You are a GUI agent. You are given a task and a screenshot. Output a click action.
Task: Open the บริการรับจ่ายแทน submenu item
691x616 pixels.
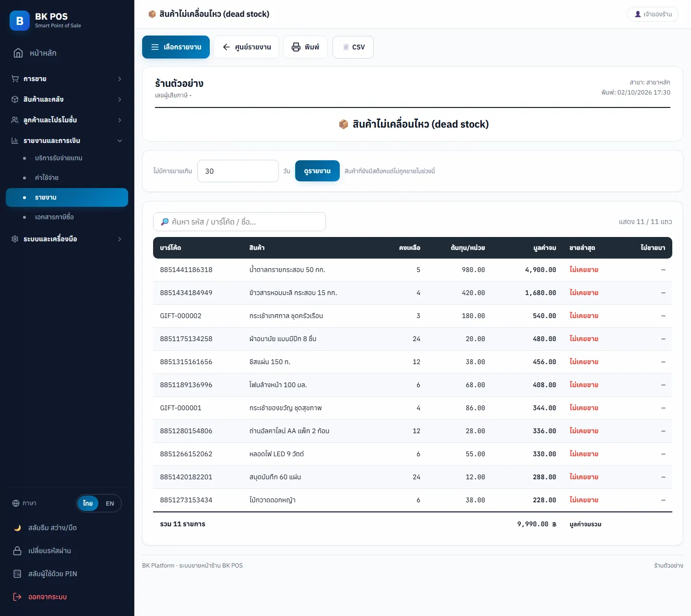pos(67,158)
